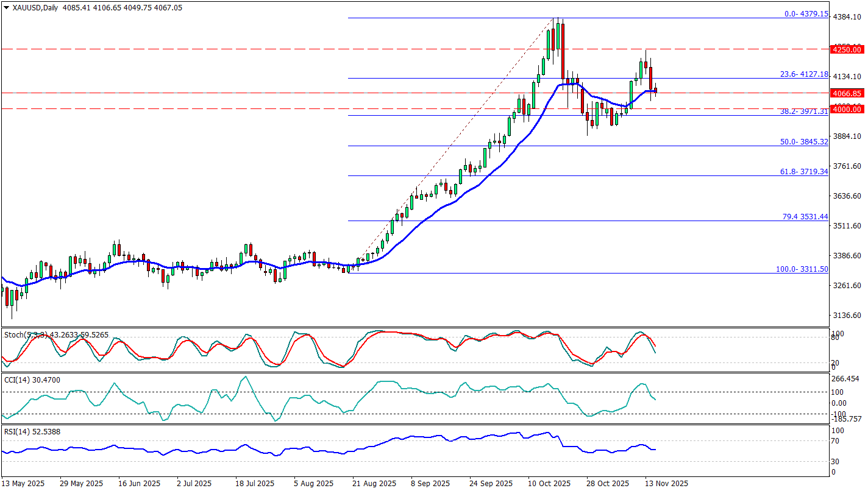The width and height of the screenshot is (868, 491).
Task: Click the 13 May 2025 date label
Action: click(x=25, y=484)
